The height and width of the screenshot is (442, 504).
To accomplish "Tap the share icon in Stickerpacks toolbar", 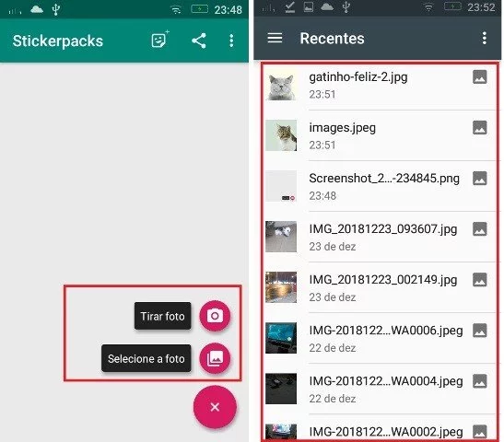I will [199, 41].
